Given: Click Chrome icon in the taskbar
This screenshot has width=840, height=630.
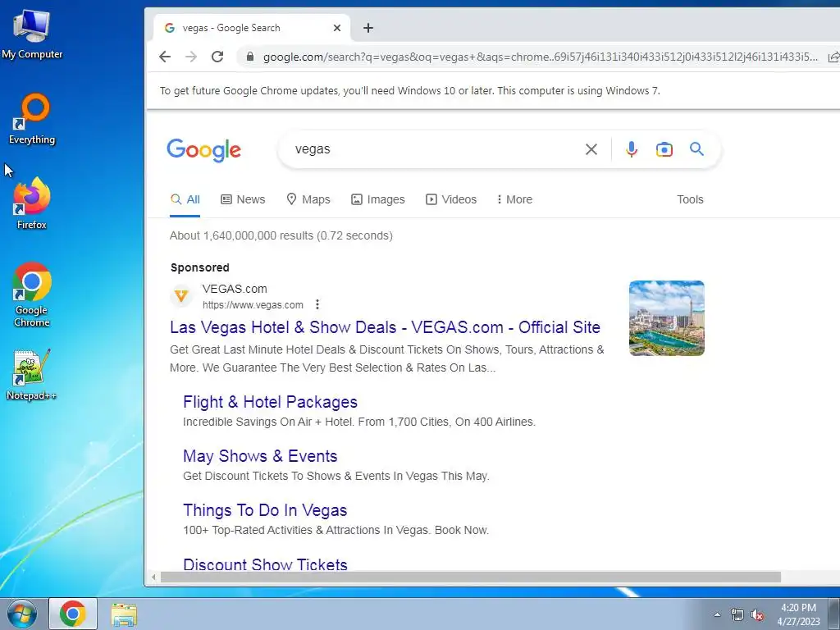Looking at the screenshot, I should pos(73,614).
